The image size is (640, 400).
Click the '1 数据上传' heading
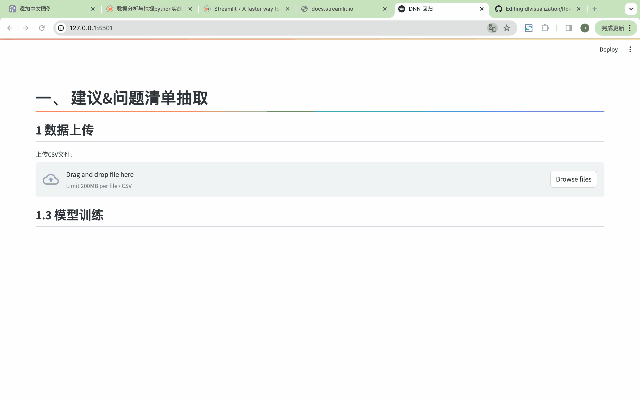point(65,130)
